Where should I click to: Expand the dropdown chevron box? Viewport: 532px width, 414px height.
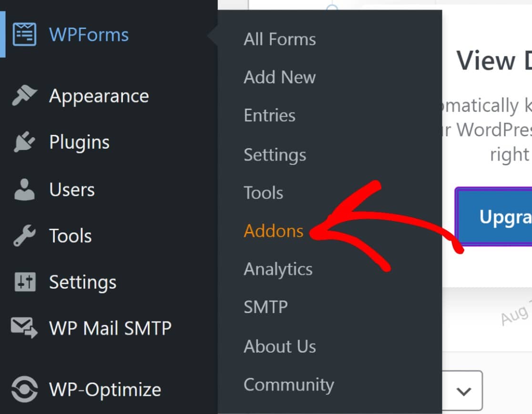pyautogui.click(x=463, y=391)
